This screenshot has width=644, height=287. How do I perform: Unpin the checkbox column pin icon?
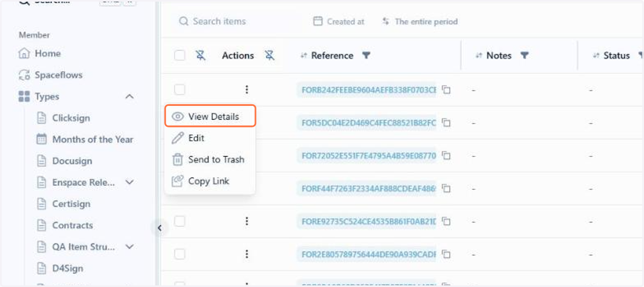pyautogui.click(x=201, y=55)
